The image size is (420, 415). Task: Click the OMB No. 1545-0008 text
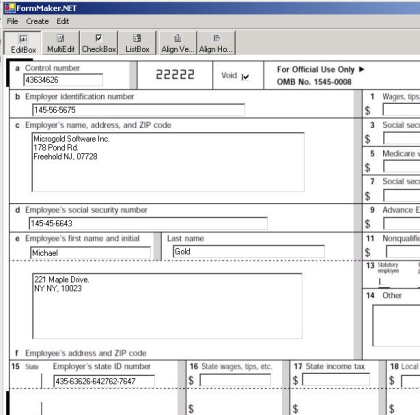coord(314,82)
